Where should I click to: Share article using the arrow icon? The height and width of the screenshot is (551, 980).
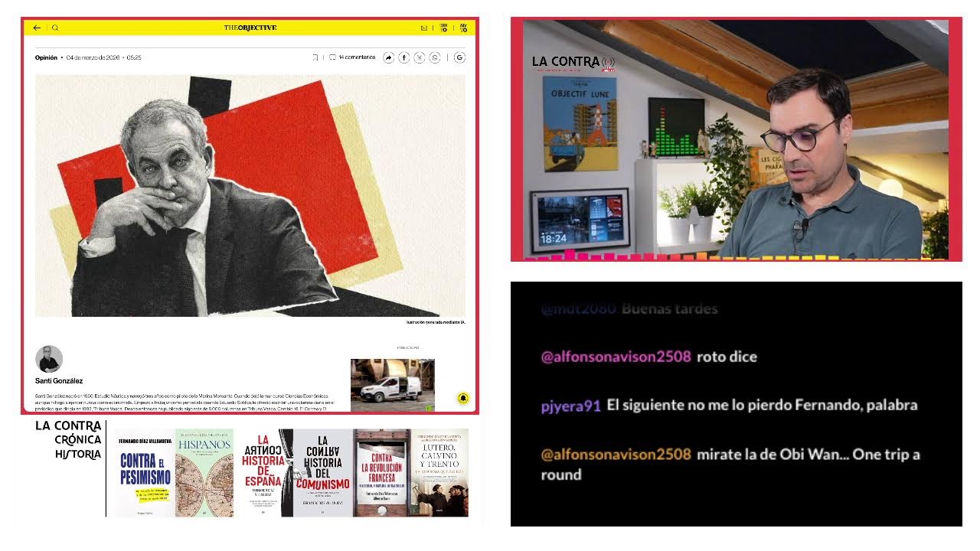(x=389, y=57)
